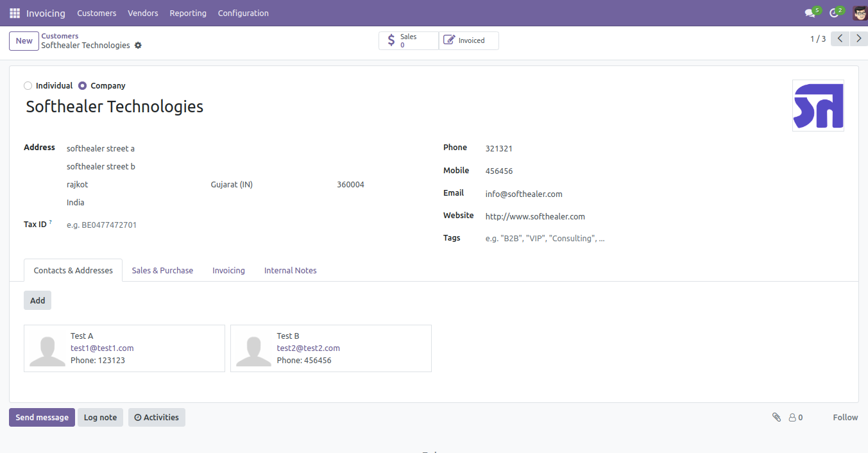Click the Test A contact avatar
The height and width of the screenshot is (453, 868).
click(x=47, y=348)
